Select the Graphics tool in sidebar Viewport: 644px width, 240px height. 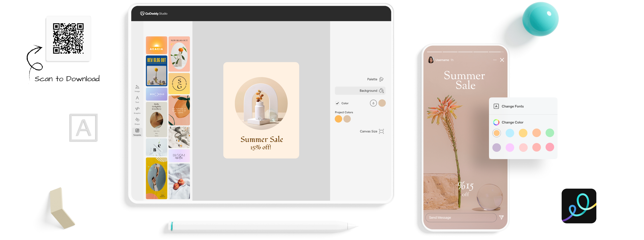(138, 111)
